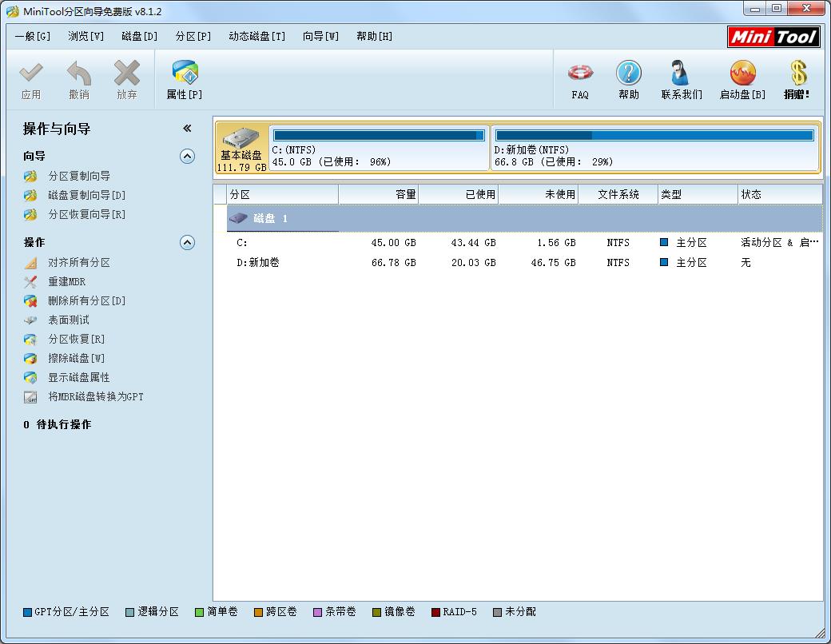Sort by the Unused (未使用) column header
The image size is (831, 644).
pyautogui.click(x=539, y=194)
